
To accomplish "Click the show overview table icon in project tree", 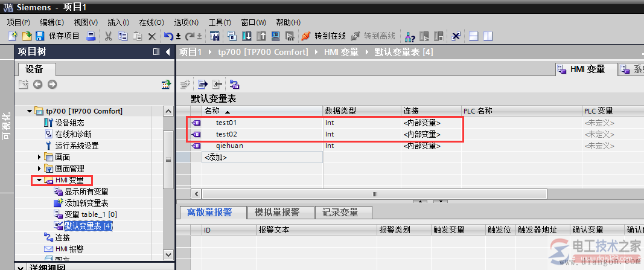I will coord(166,85).
